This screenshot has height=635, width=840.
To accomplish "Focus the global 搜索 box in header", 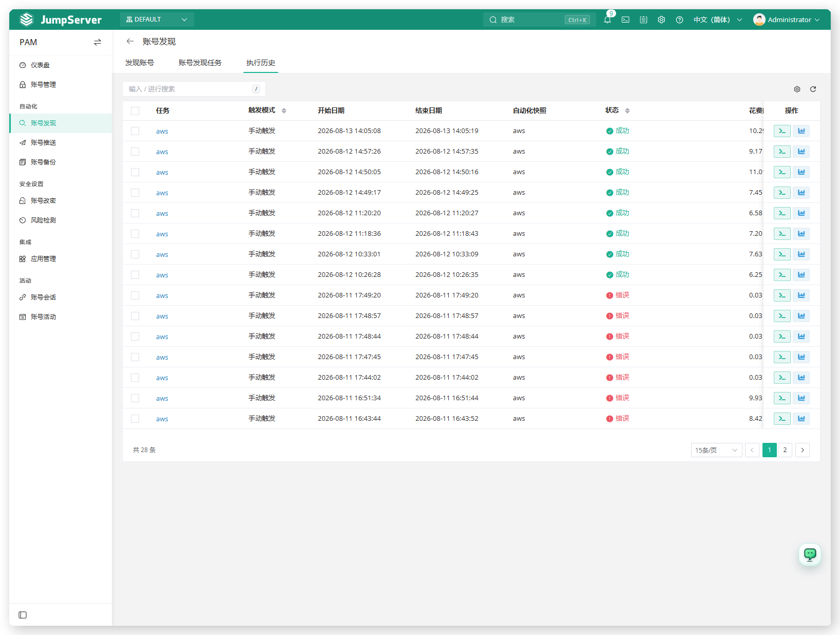I will 539,20.
